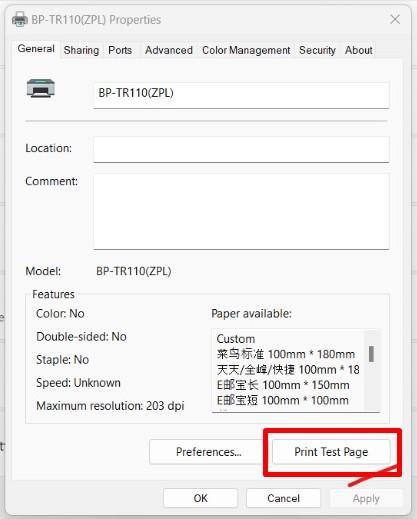Open printer Preferences...
The height and width of the screenshot is (519, 417).
pos(209,452)
